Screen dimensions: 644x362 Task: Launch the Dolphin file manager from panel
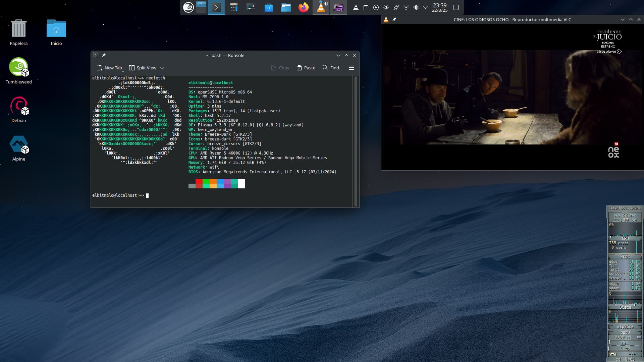click(x=286, y=7)
